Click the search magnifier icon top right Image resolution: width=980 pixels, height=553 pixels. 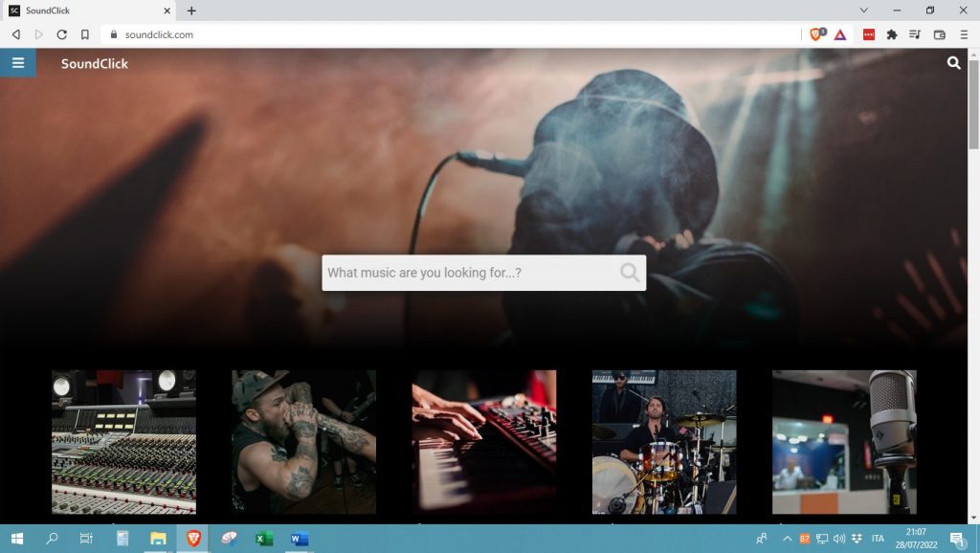tap(954, 63)
